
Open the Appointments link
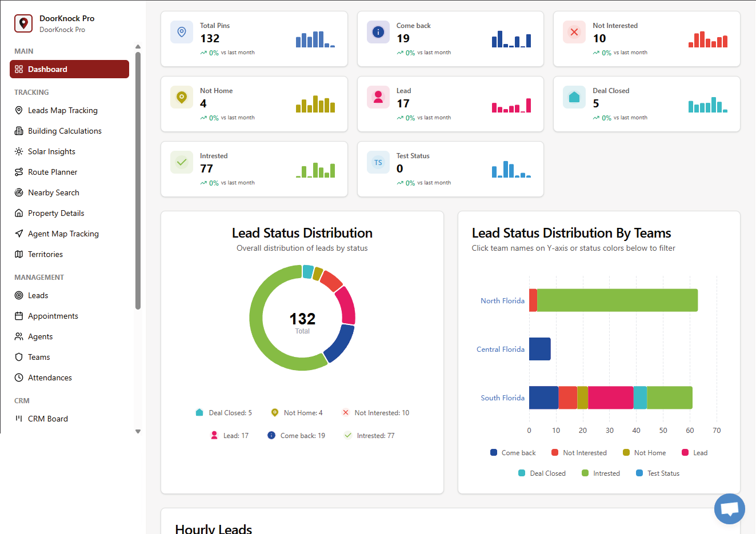click(53, 316)
